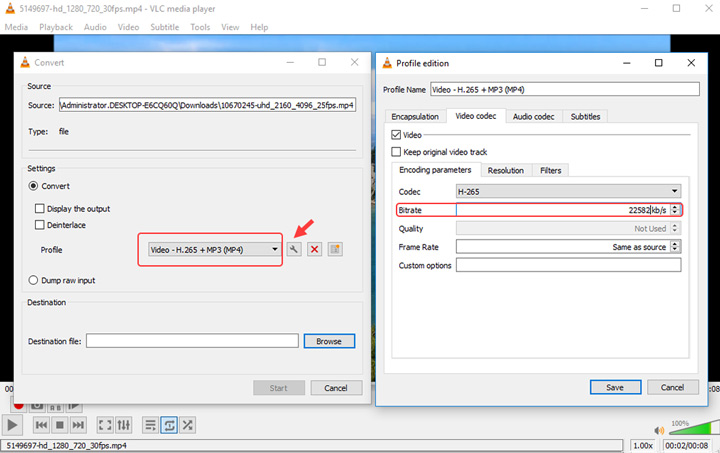
Task: Open the Profile dropdown in Convert dialog
Action: pos(214,250)
